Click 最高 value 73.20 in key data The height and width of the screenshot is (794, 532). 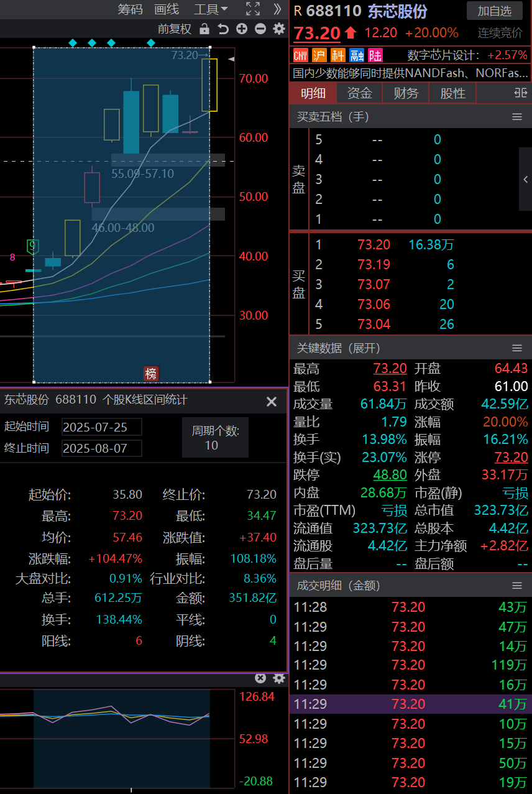point(390,369)
